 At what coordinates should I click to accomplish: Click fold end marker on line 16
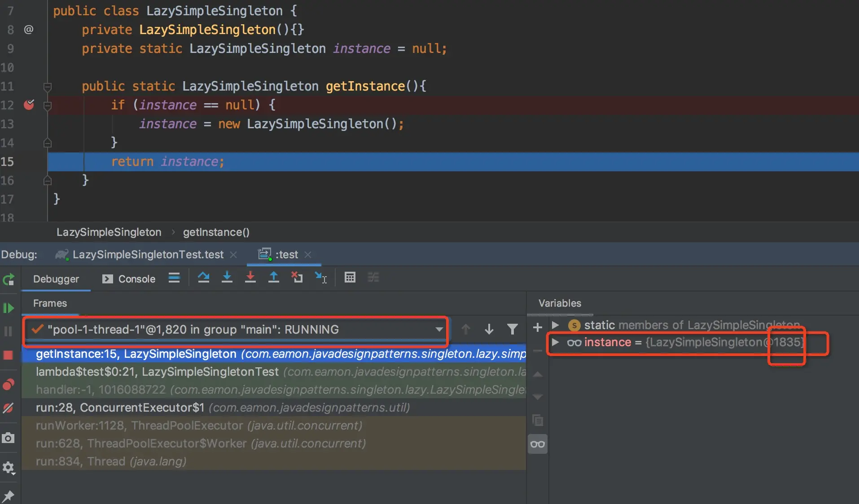click(x=47, y=181)
